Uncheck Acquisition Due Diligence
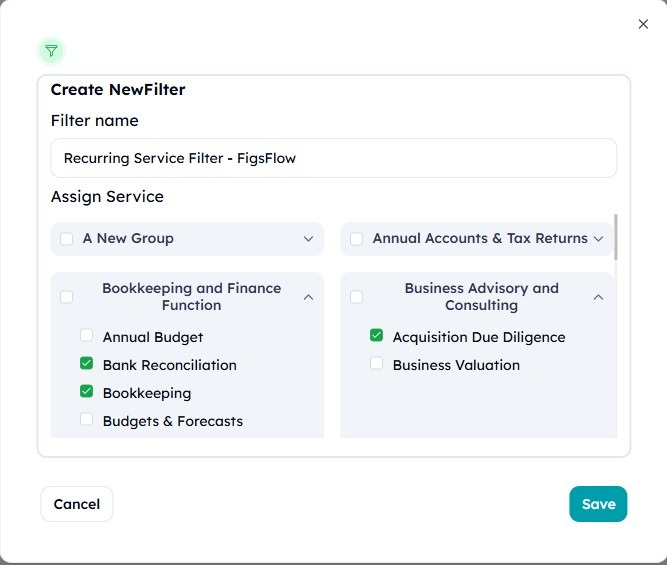667x565 pixels. click(x=376, y=335)
